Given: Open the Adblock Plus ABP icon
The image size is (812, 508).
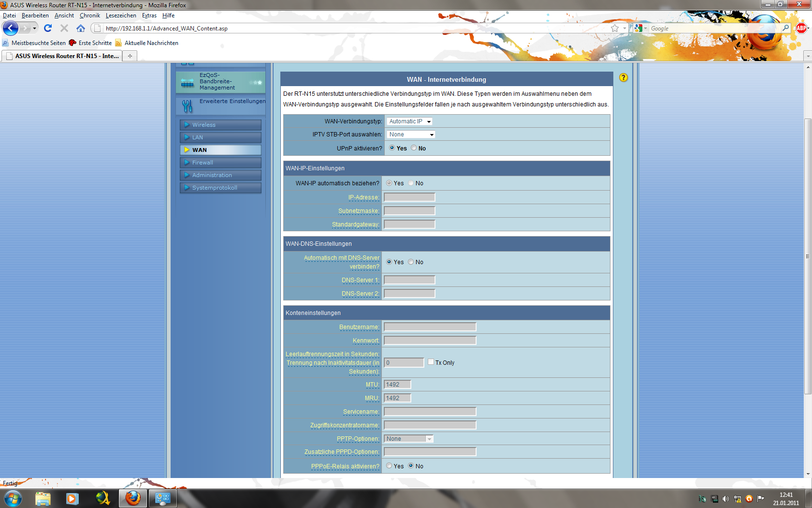Looking at the screenshot, I should [801, 28].
